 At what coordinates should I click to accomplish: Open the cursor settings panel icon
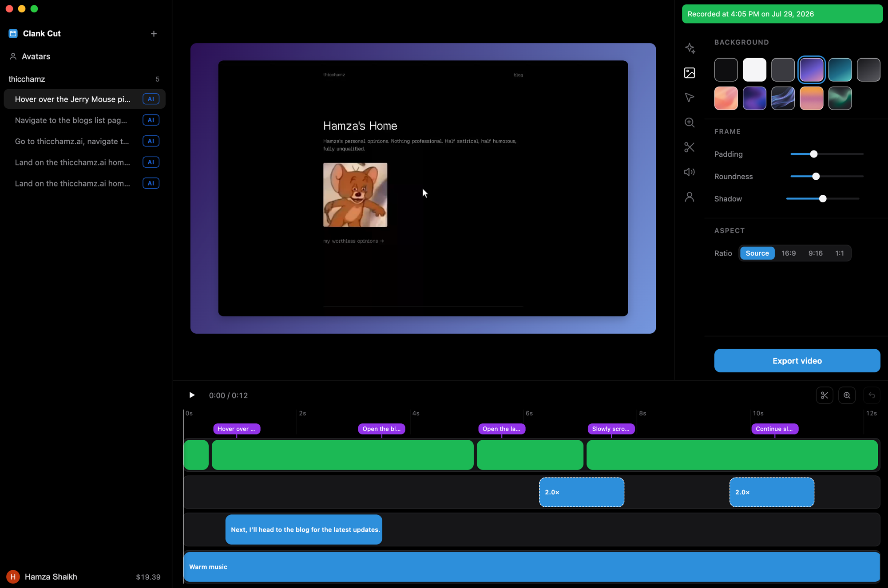point(690,98)
